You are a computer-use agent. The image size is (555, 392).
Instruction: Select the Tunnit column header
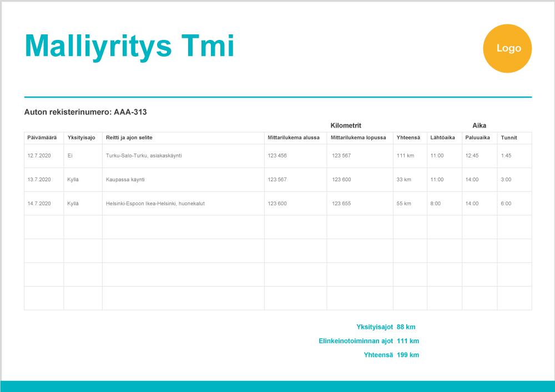(x=509, y=138)
